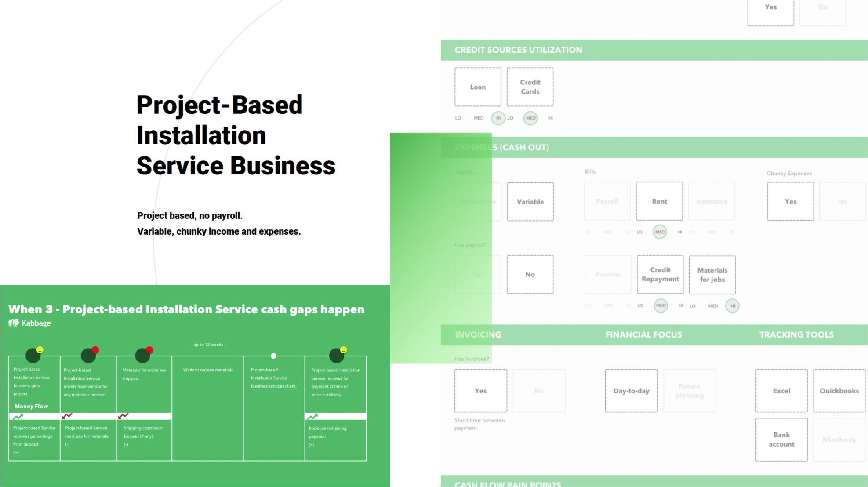Choose the Variable expenses box
Screen dimensions: 868x487
(530, 202)
